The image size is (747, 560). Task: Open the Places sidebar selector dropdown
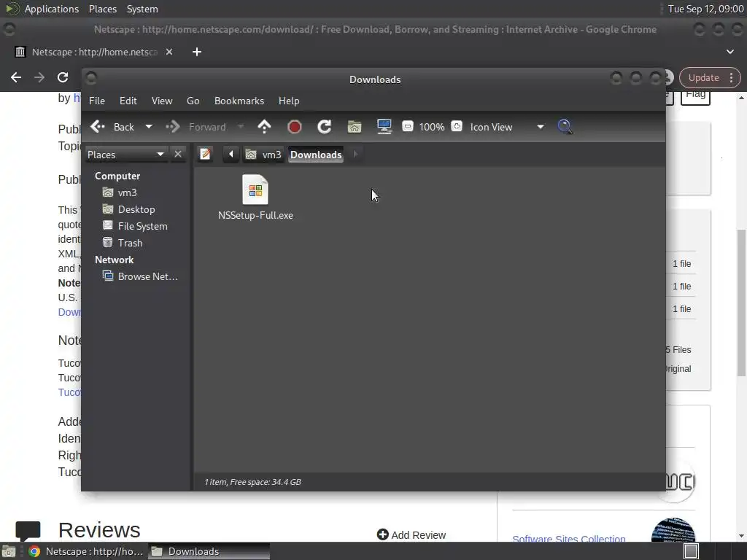point(125,155)
